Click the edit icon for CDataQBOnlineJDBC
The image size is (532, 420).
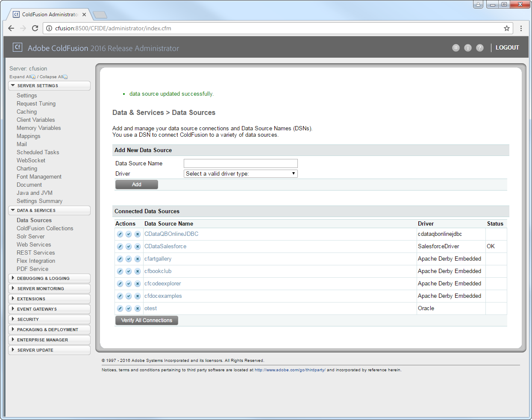pyautogui.click(x=120, y=234)
